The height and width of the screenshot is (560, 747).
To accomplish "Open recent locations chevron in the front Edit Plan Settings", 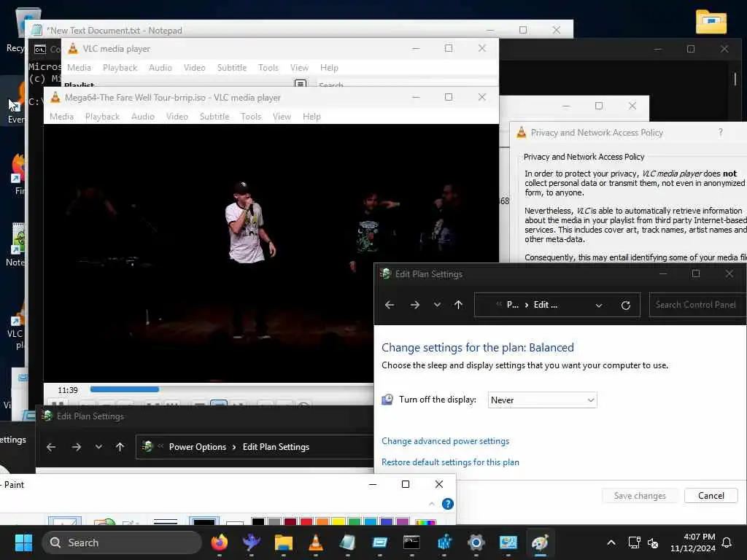I will [437, 305].
